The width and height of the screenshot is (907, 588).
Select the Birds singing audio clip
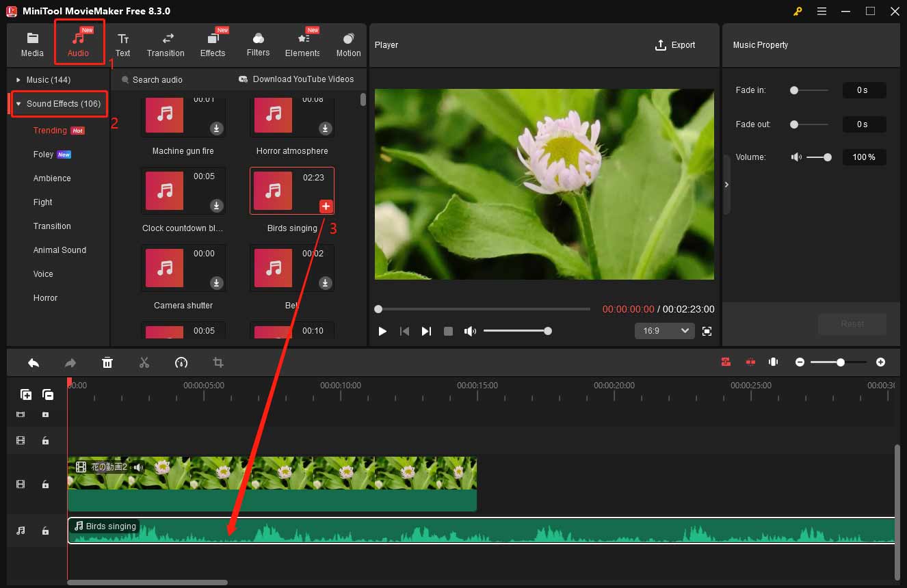click(481, 531)
